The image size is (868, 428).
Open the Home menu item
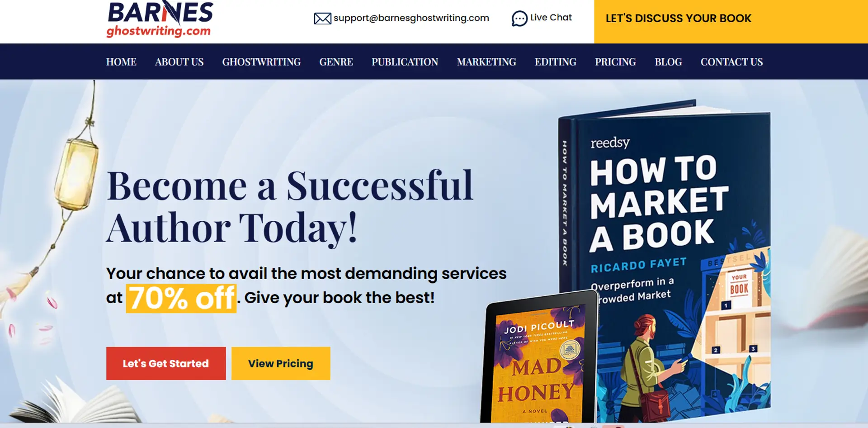click(x=121, y=62)
